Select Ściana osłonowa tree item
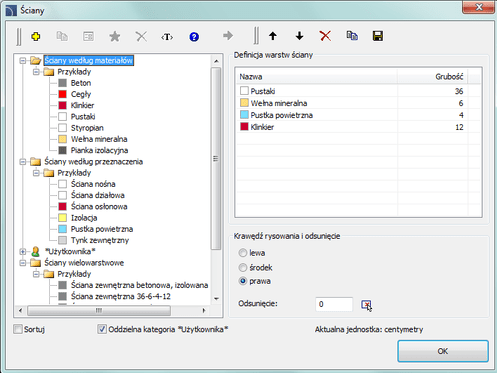Screen dimensions: 497x373 [99, 207]
